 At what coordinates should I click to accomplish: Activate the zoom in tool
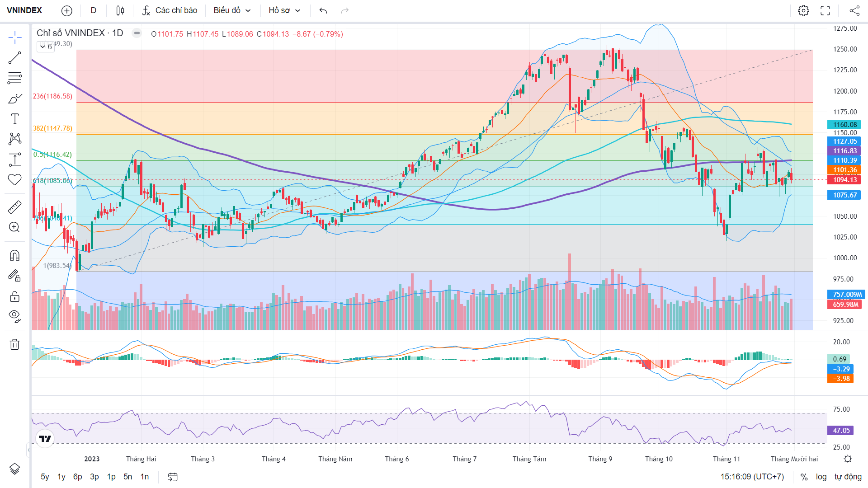click(x=14, y=227)
